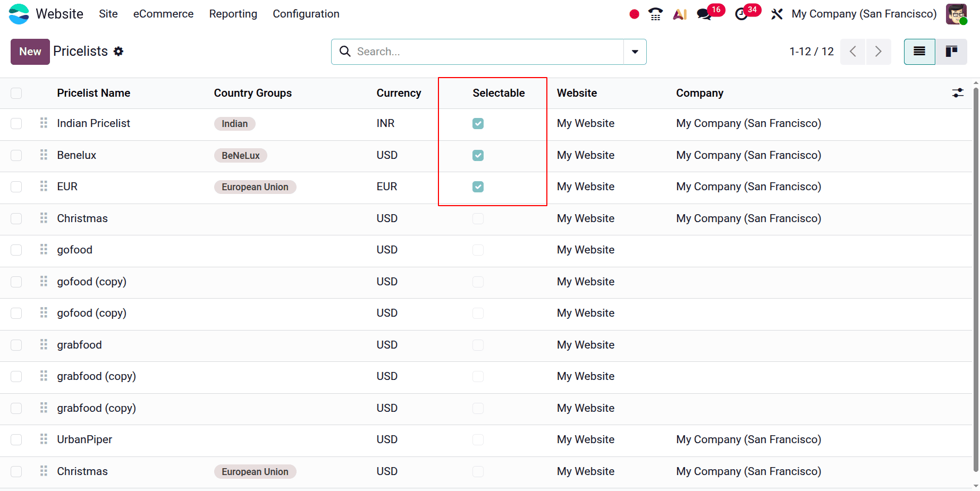This screenshot has width=980, height=491.
Task: Click drag handle of grabfood row
Action: [x=44, y=345]
